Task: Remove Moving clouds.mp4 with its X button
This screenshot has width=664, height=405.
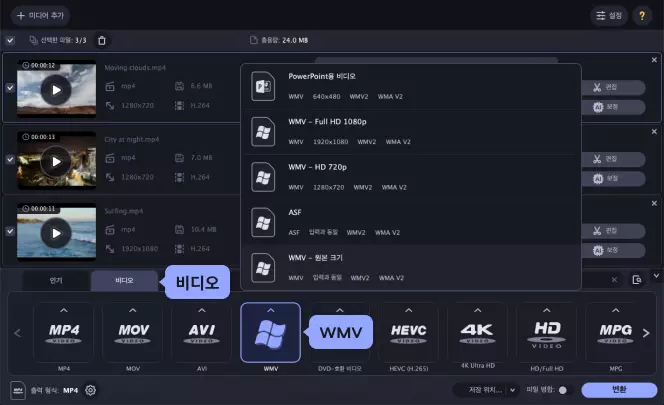Action: (654, 60)
